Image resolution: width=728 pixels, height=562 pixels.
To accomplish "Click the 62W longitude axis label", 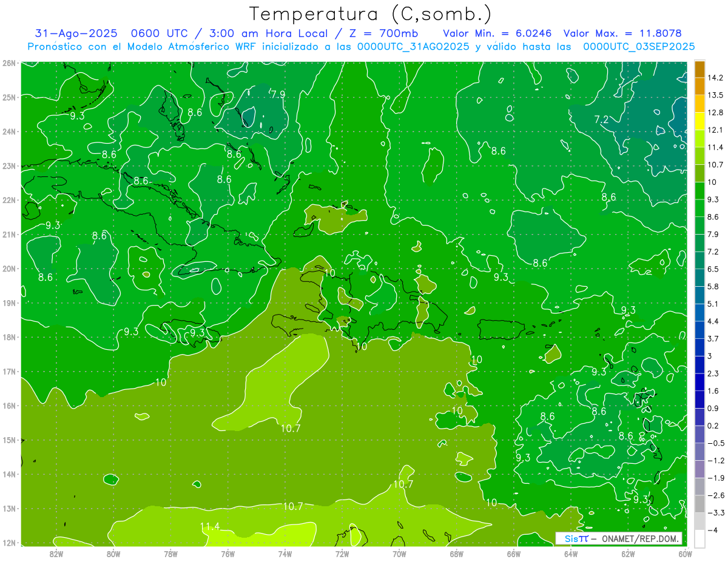I will [628, 554].
